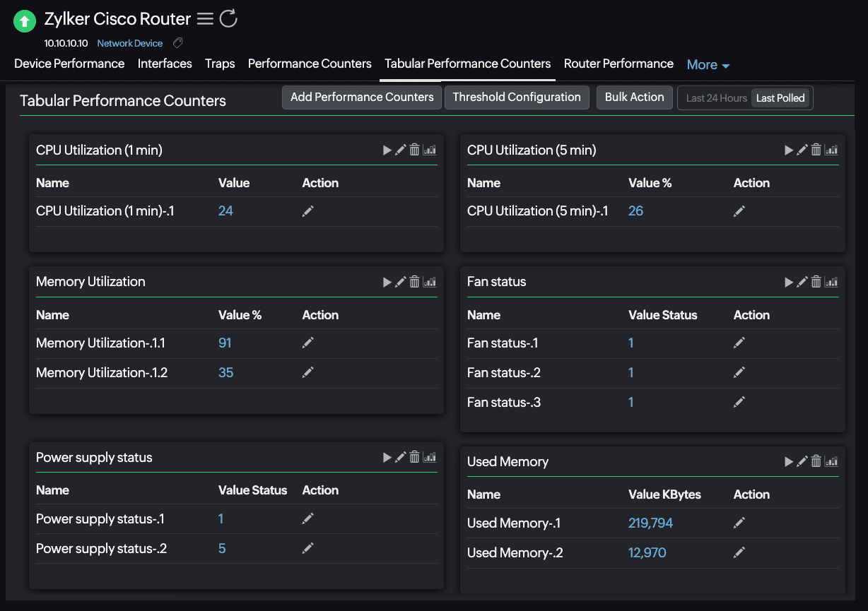
Task: Click the Add Performance Counters button
Action: coord(361,97)
